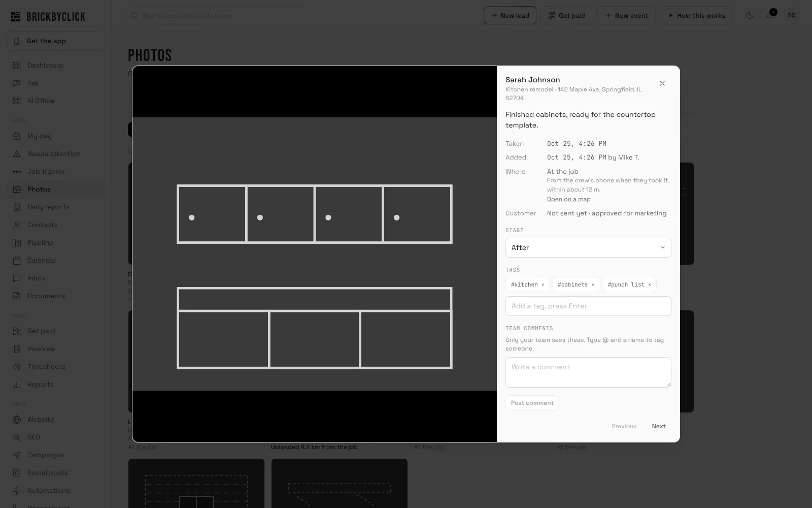Image resolution: width=812 pixels, height=508 pixels.
Task: Click the Inbox message icon
Action: coord(17,278)
